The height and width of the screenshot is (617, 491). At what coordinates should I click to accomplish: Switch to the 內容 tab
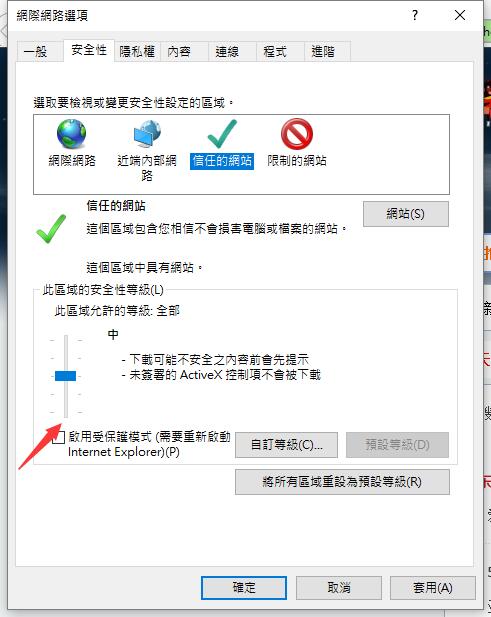(179, 52)
